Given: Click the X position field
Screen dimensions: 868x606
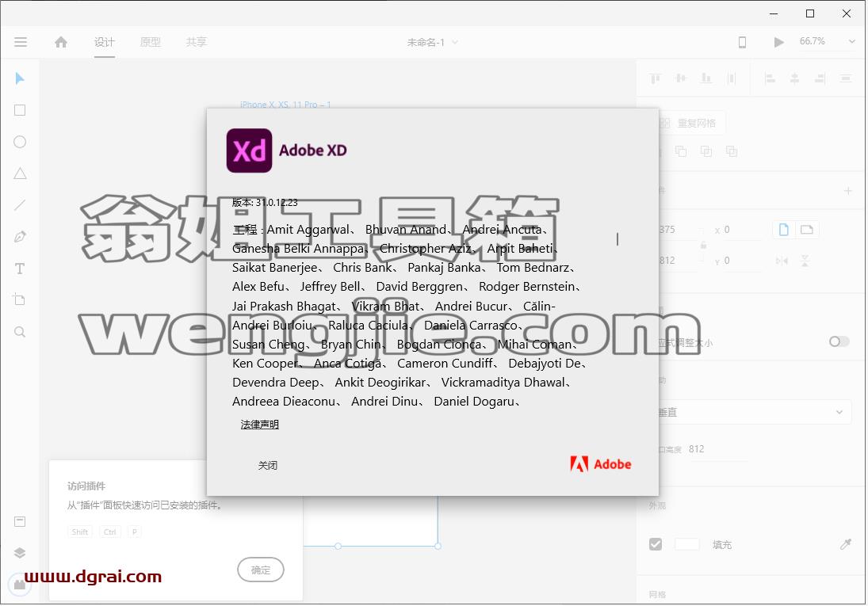Looking at the screenshot, I should (x=742, y=229).
